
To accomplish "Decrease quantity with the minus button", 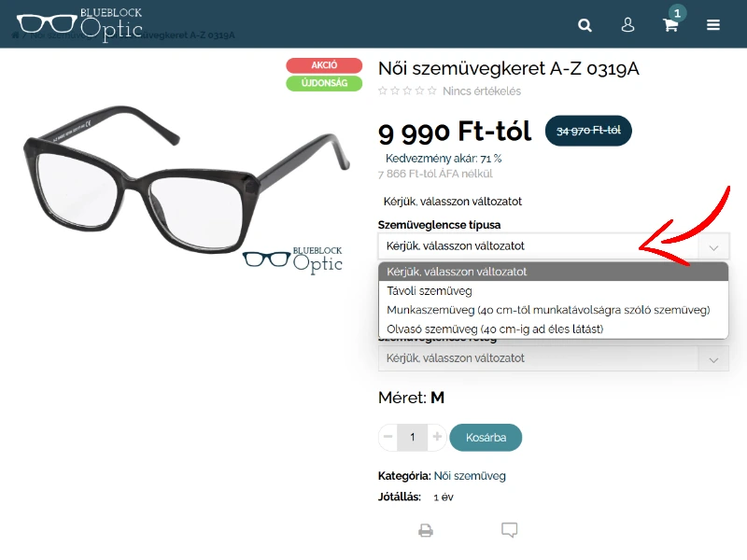I will (x=388, y=437).
